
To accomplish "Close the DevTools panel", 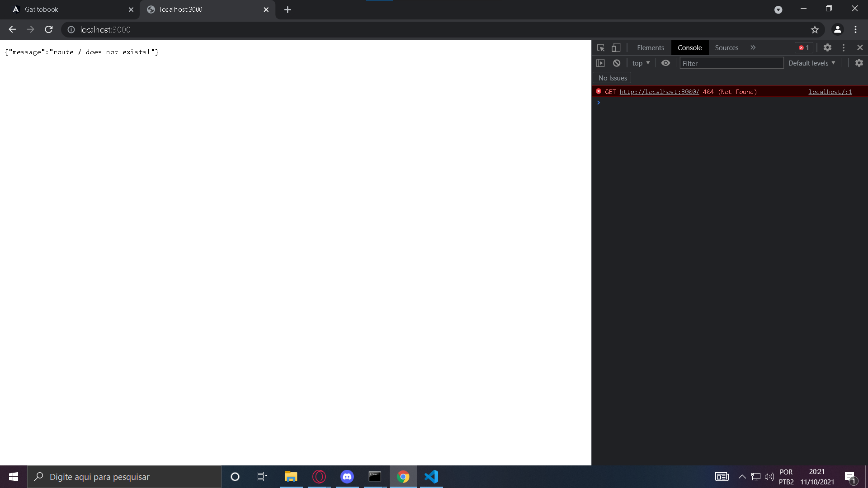I will [x=860, y=47].
